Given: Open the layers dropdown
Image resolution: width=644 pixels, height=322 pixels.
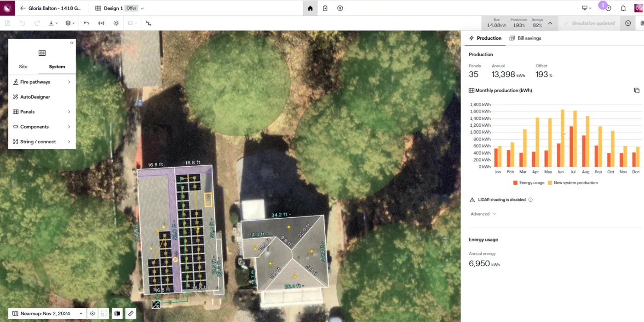Looking at the screenshot, I should [x=70, y=23].
